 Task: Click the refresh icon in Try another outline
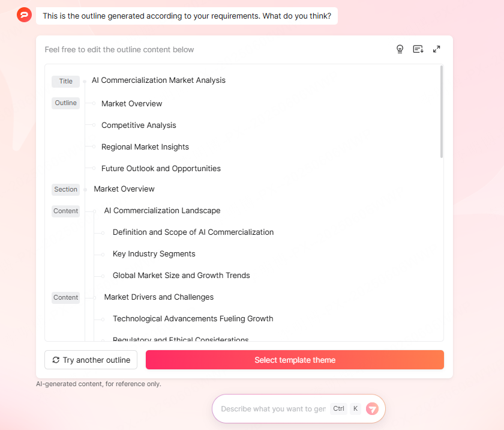click(56, 360)
